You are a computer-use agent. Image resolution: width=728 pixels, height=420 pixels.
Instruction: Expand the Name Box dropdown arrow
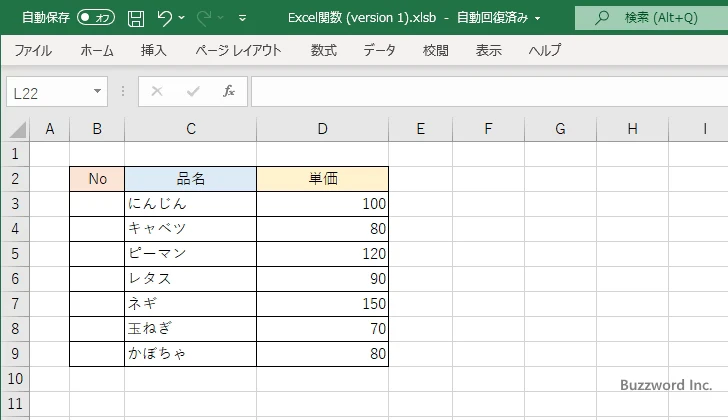(x=98, y=91)
